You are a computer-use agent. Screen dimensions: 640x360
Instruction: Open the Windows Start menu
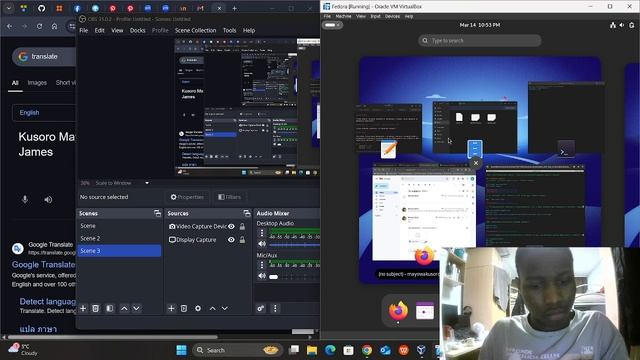tap(182, 350)
